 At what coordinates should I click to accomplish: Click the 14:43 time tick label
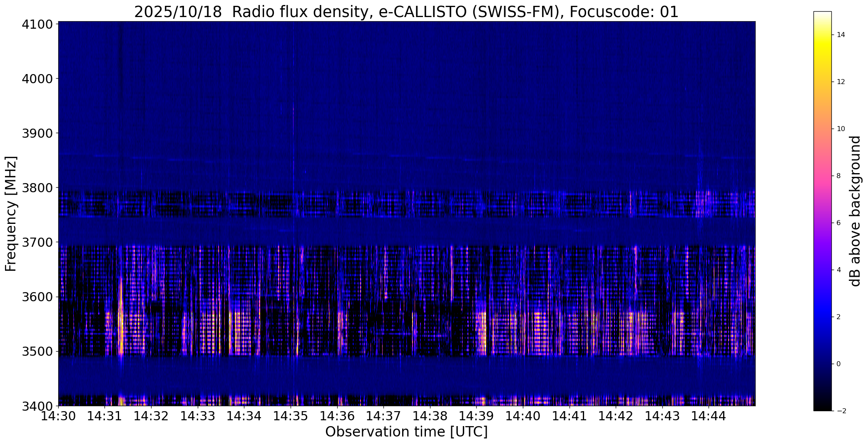663,416
